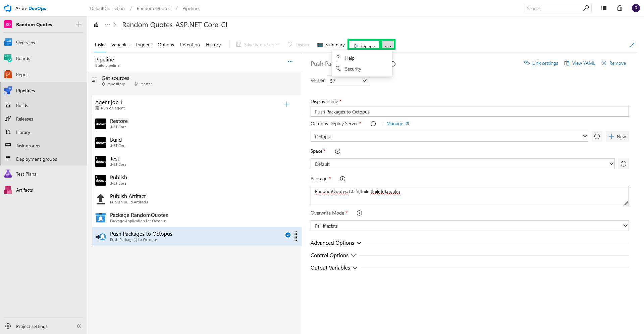Click the more actions ellipsis beside Queue

coord(388,45)
